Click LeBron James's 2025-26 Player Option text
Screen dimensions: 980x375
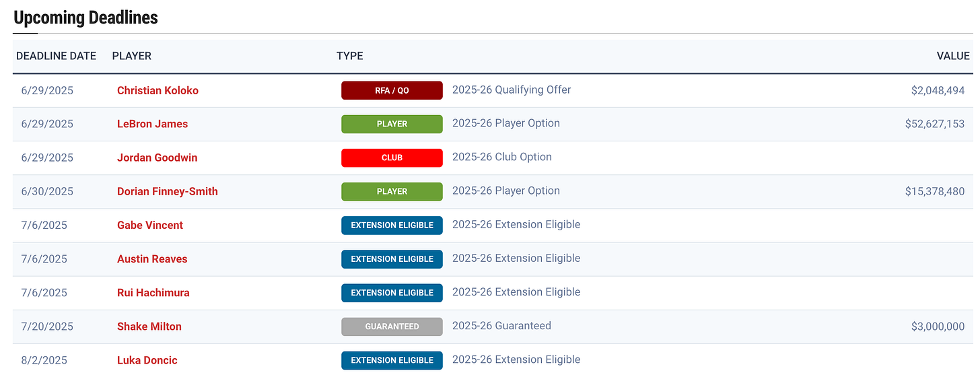coord(506,123)
